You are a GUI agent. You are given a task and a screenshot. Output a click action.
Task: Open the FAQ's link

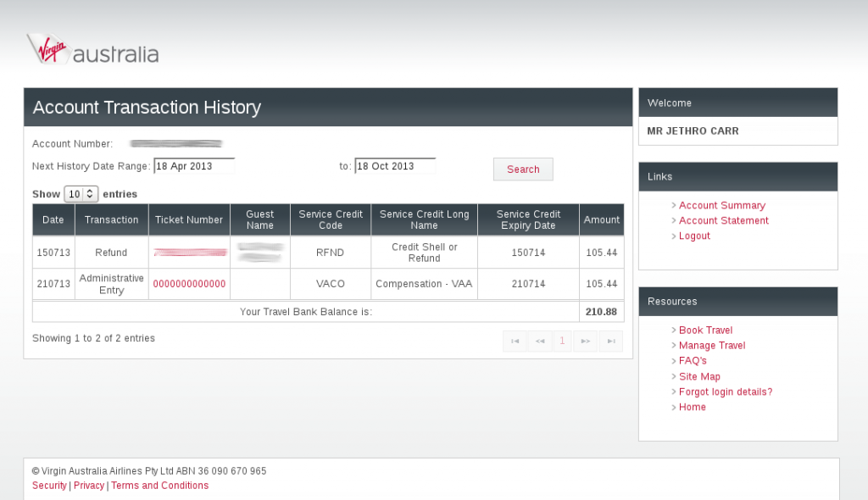pos(693,360)
